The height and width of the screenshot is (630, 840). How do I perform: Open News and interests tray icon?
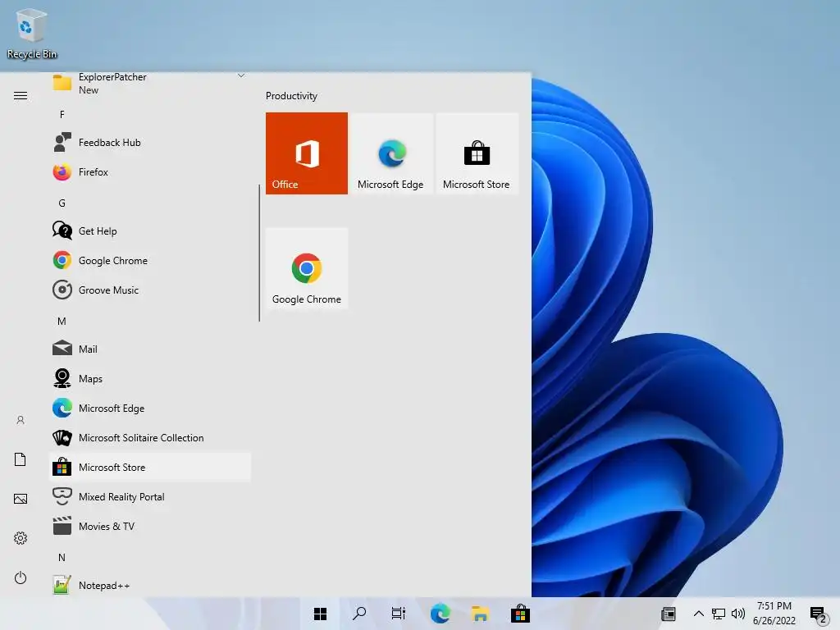[669, 614]
